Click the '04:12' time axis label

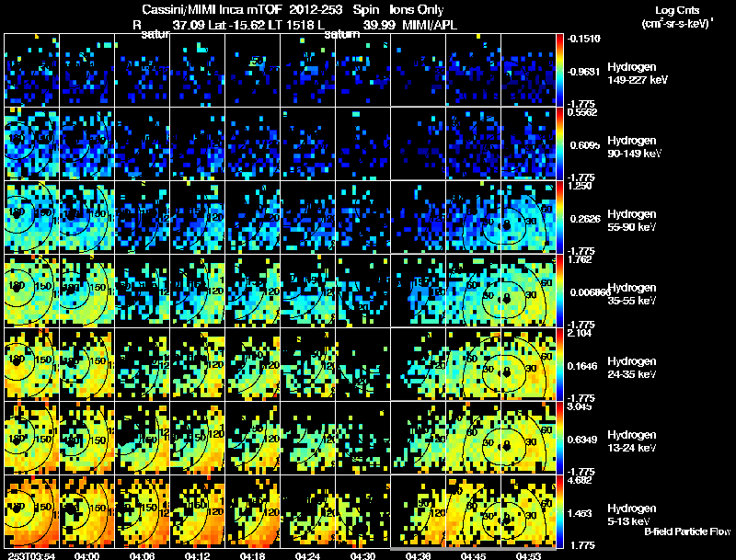click(197, 556)
